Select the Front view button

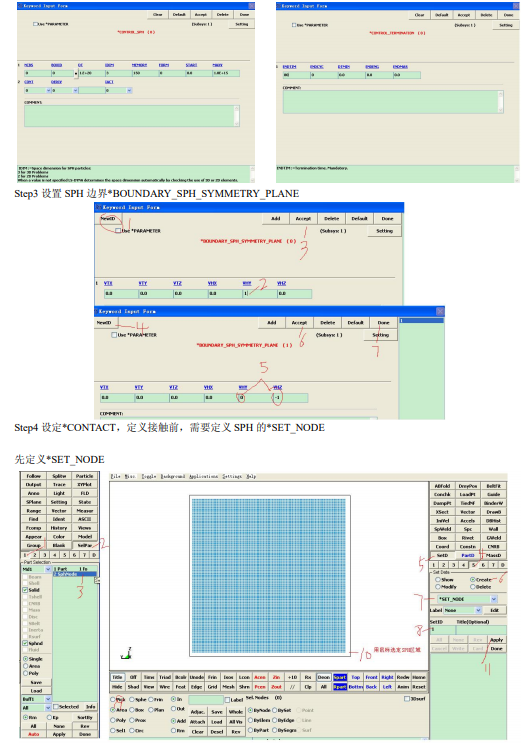coord(371,677)
